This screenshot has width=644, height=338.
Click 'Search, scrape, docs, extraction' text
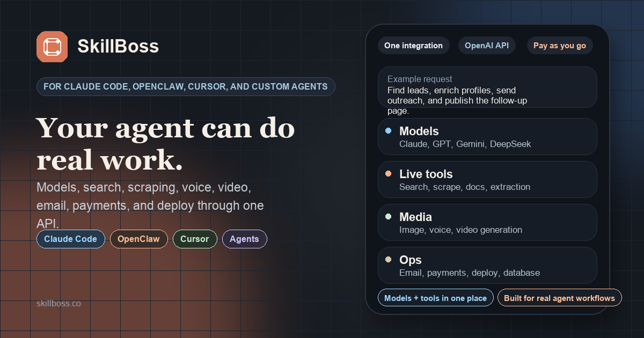pyautogui.click(x=465, y=187)
